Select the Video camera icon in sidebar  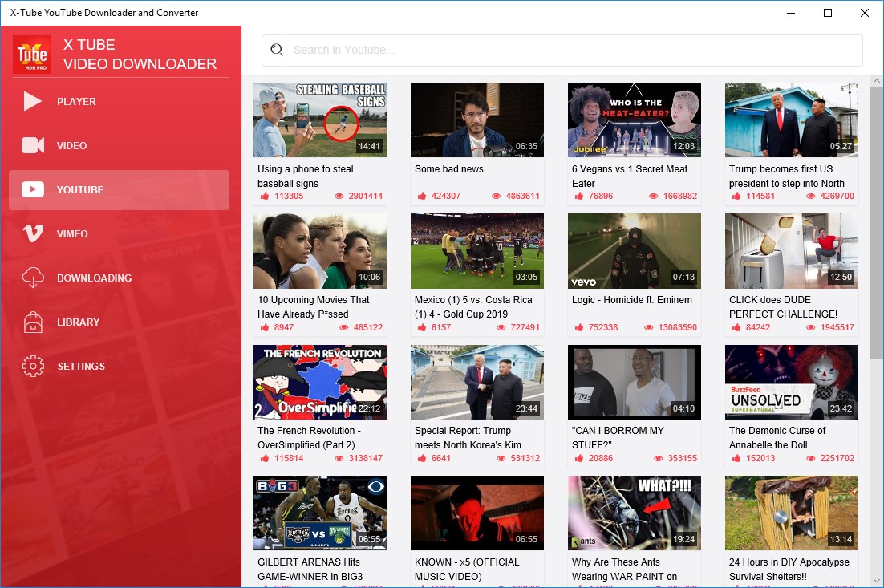coord(33,145)
